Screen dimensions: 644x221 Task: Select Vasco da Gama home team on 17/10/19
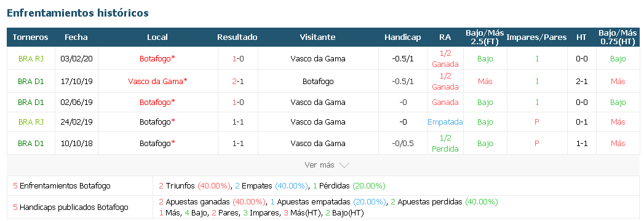157,81
